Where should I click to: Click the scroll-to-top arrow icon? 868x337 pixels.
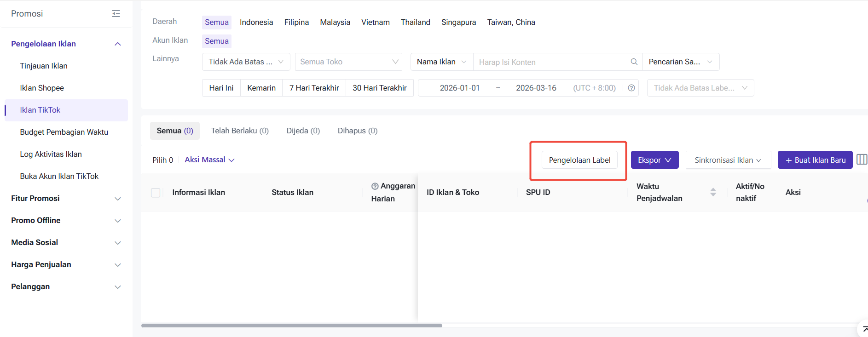point(864,329)
